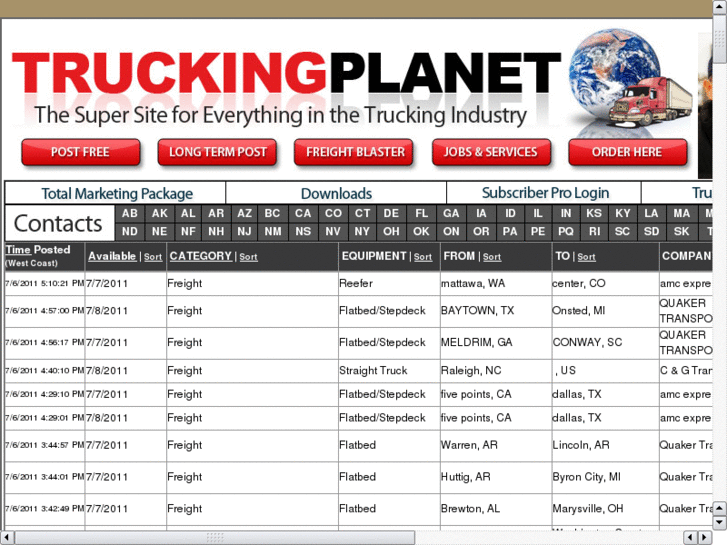
Task: Click the 'CONWAY, SC' cell
Action: tap(605, 343)
